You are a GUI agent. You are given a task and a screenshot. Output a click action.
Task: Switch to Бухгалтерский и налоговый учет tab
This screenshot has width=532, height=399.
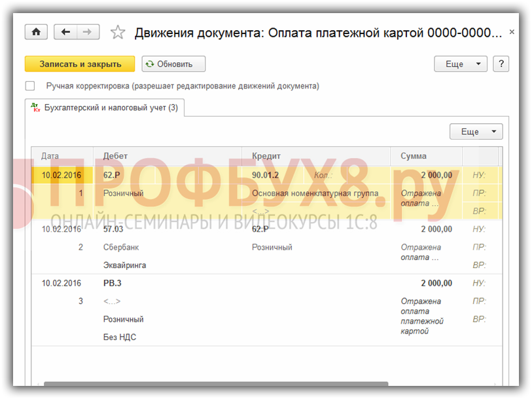(x=105, y=107)
